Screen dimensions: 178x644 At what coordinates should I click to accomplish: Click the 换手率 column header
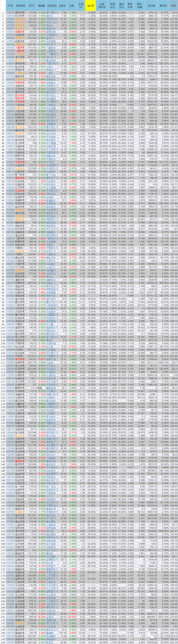[x=163, y=6]
